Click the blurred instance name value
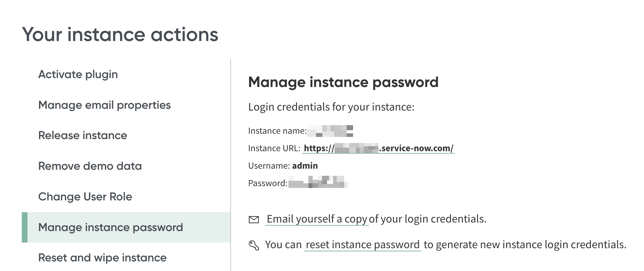This screenshot has height=271, width=644. pyautogui.click(x=330, y=131)
